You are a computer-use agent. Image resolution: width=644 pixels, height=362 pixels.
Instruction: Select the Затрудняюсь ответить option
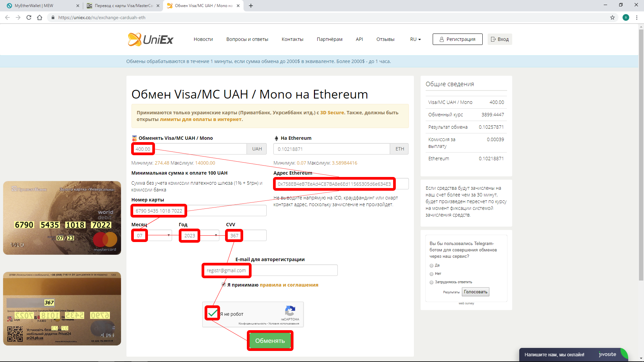pyautogui.click(x=431, y=282)
